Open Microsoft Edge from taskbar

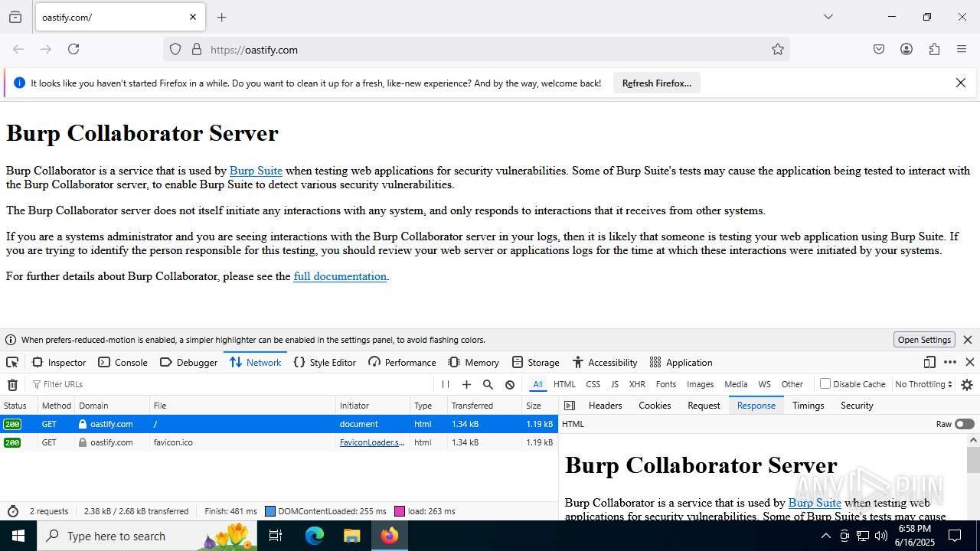click(x=315, y=536)
